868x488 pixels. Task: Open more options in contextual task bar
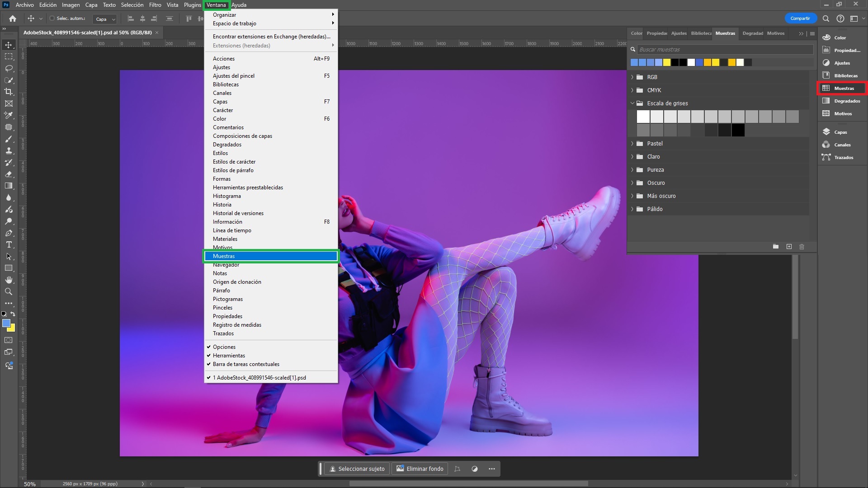tap(492, 469)
